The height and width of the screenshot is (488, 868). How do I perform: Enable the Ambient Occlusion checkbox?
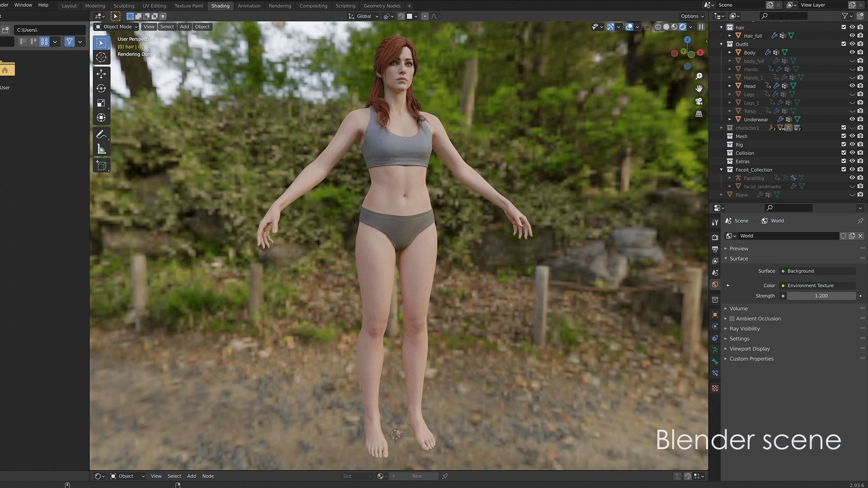click(732, 319)
